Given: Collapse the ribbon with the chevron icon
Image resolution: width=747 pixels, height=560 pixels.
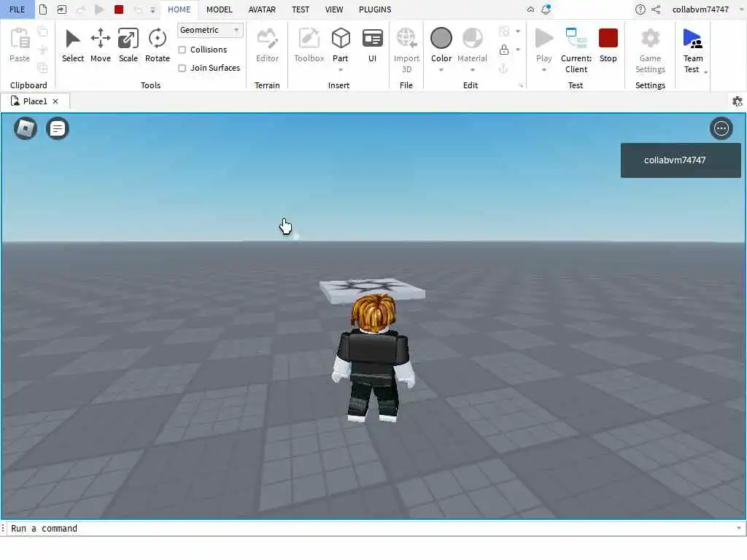Looking at the screenshot, I should (530, 9).
